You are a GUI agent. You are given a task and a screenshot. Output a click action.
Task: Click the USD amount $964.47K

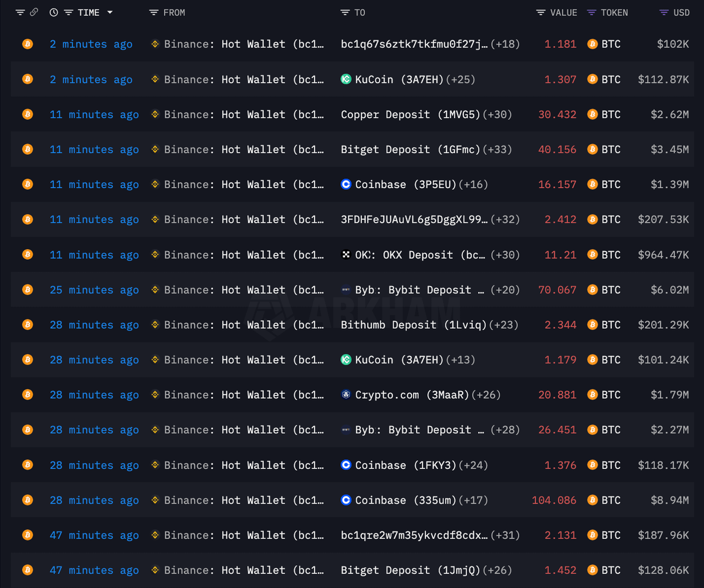(x=664, y=254)
